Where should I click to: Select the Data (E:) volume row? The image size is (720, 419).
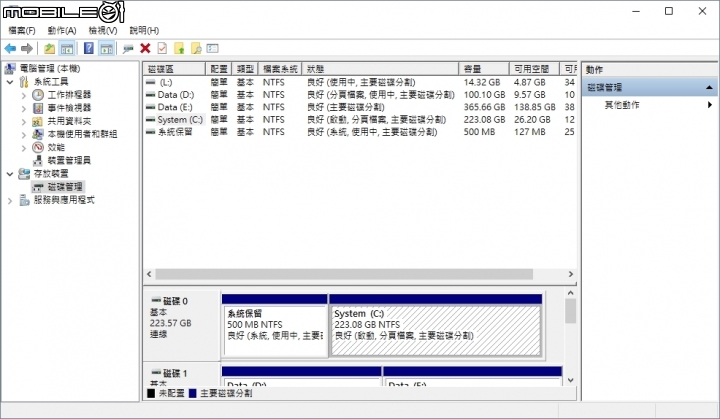pos(360,107)
